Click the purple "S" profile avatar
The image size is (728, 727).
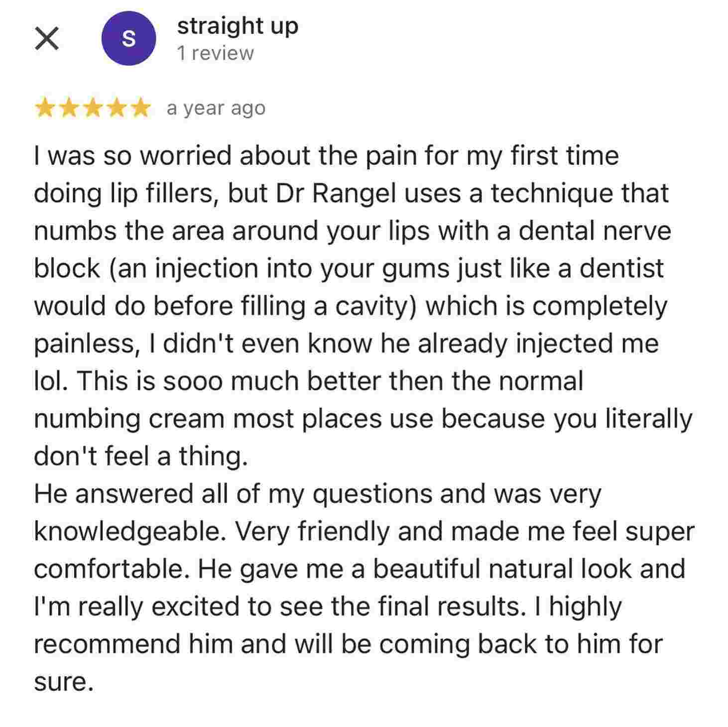click(x=128, y=38)
